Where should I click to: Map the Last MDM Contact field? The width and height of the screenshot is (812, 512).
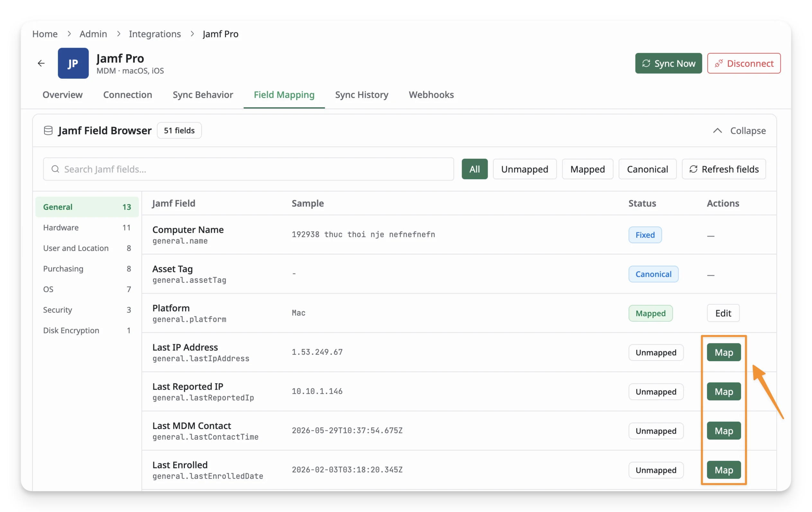pos(724,430)
